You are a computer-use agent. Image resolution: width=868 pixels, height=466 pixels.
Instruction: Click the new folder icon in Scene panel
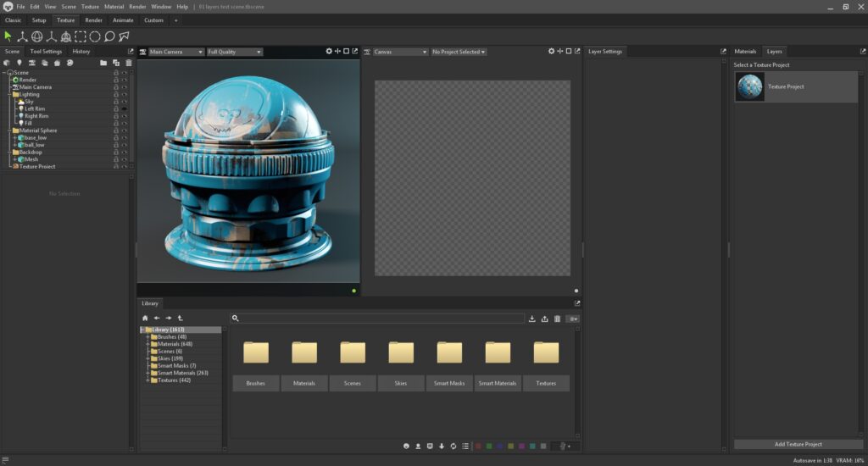pyautogui.click(x=103, y=63)
